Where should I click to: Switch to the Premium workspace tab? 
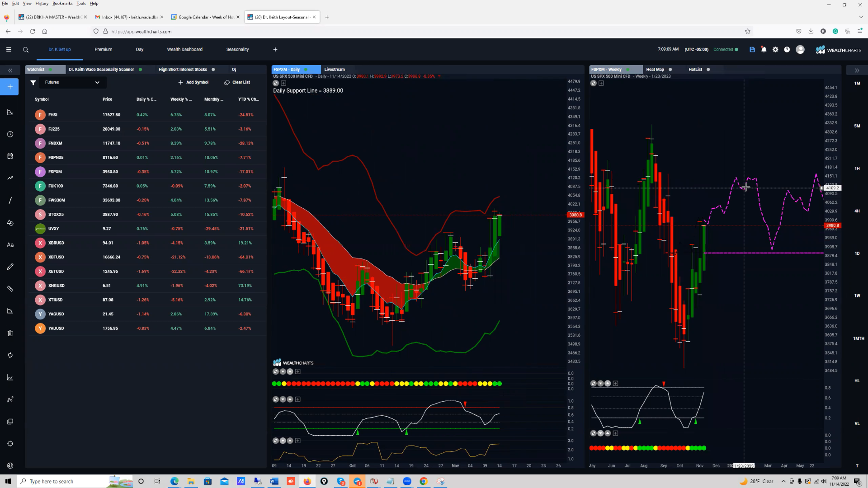(104, 50)
